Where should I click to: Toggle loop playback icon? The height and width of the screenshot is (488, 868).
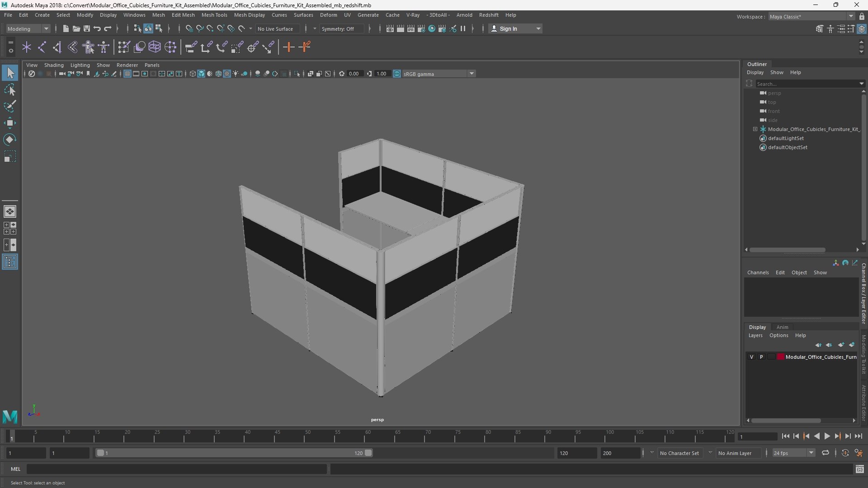826,453
